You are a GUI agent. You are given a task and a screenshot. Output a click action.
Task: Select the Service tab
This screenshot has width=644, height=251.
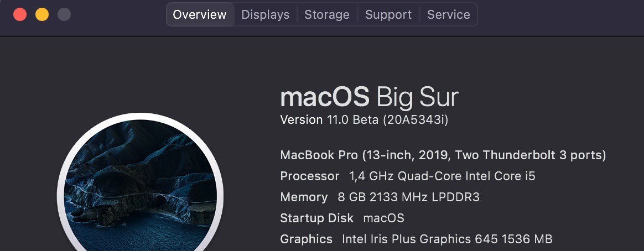449,14
